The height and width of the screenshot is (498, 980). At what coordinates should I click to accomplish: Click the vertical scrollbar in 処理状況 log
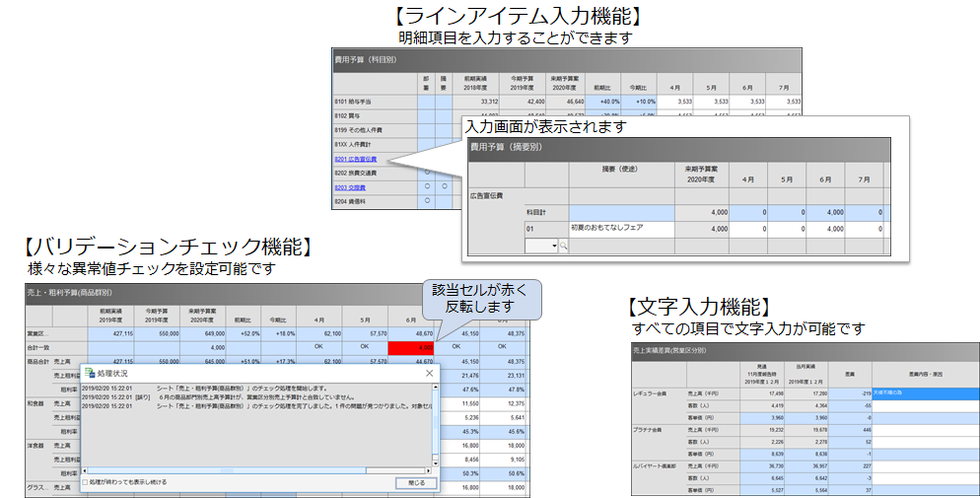pos(436,425)
